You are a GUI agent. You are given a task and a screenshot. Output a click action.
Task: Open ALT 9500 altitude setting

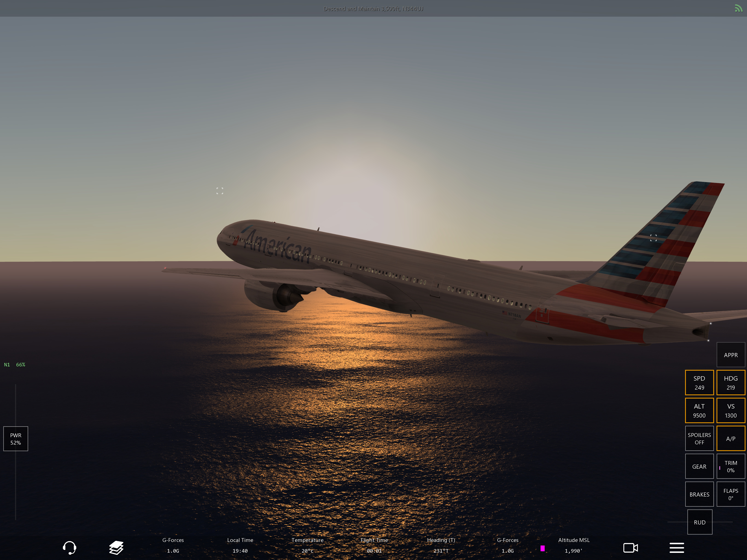coord(699,410)
